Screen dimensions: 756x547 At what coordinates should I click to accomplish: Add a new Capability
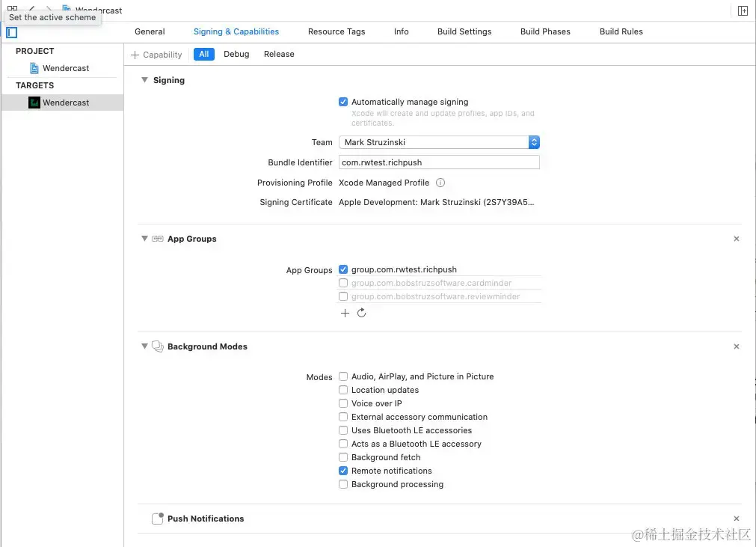pyautogui.click(x=157, y=55)
